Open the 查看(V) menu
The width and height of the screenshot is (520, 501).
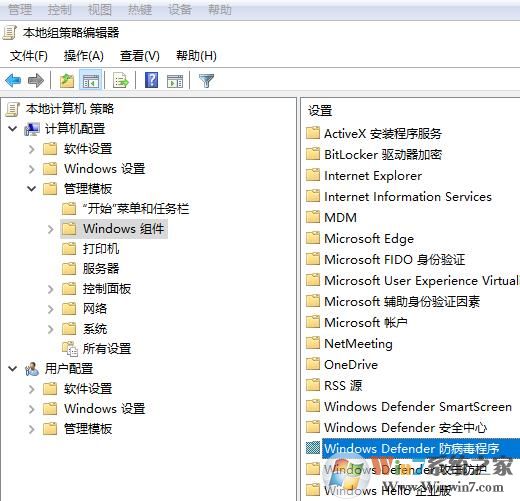[140, 56]
